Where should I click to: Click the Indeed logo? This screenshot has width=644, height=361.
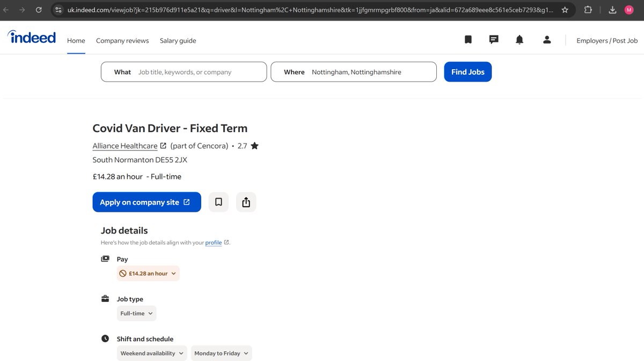pos(32,37)
